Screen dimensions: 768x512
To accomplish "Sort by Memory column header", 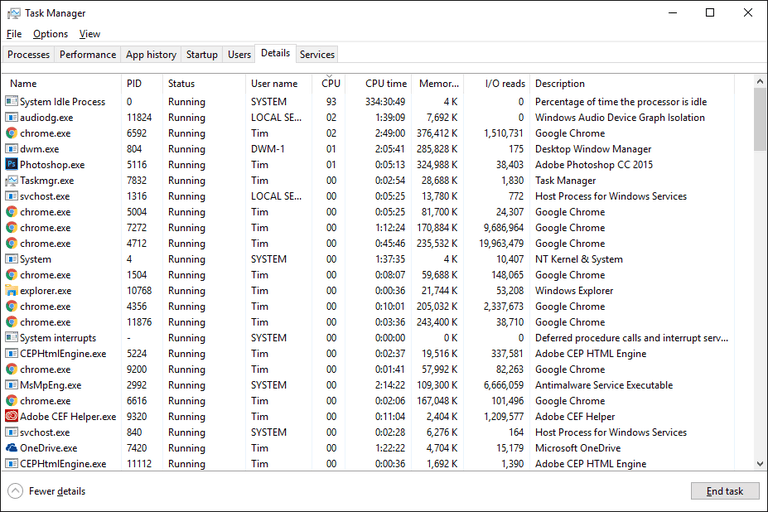I will tap(438, 83).
